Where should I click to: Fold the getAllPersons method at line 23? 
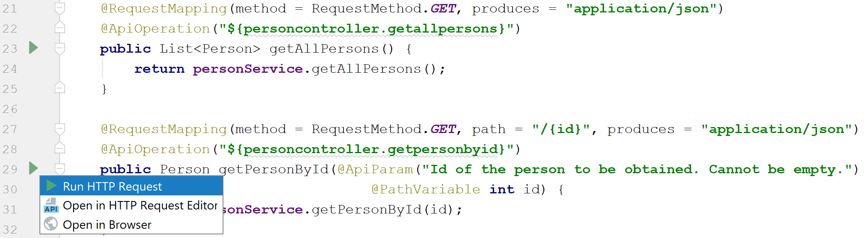coord(60,49)
